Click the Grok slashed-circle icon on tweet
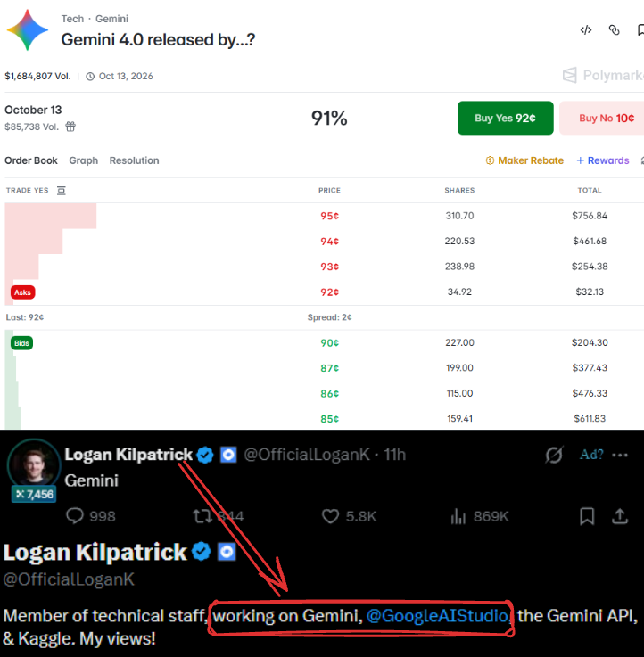This screenshot has width=644, height=657. tap(553, 455)
